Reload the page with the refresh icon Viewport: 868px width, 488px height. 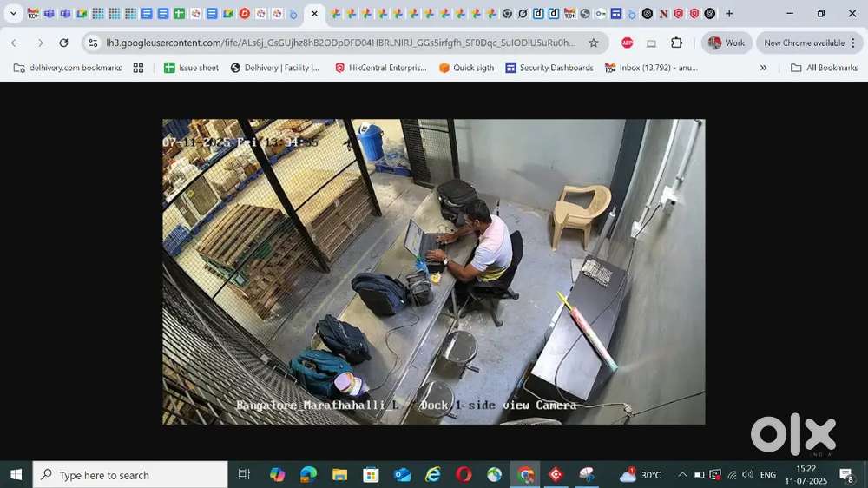pos(63,43)
